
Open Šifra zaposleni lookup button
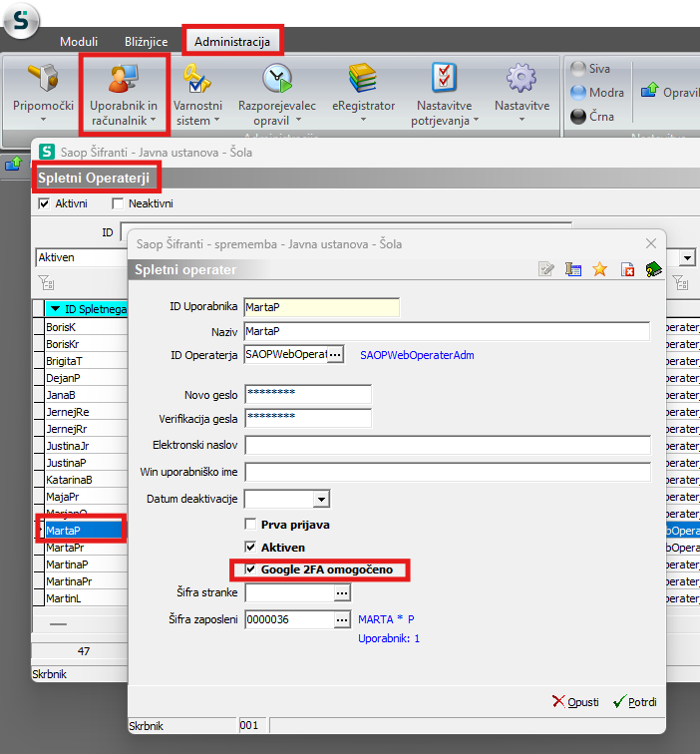(342, 619)
